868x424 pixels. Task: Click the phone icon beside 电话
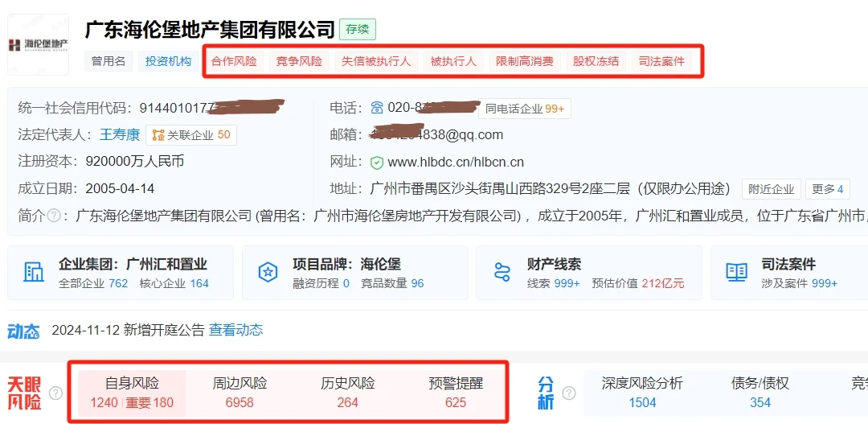click(x=377, y=108)
